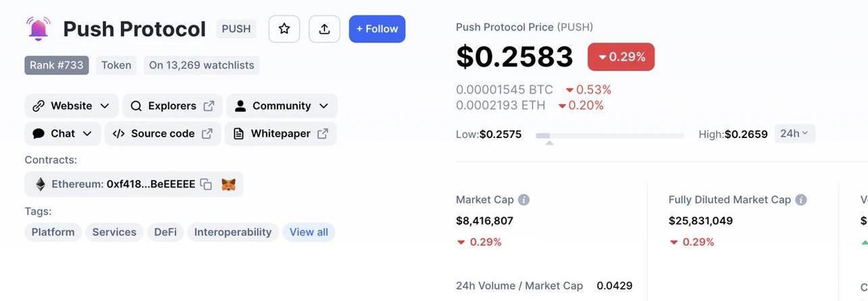
Task: Select the DeFi tag
Action: tap(165, 233)
